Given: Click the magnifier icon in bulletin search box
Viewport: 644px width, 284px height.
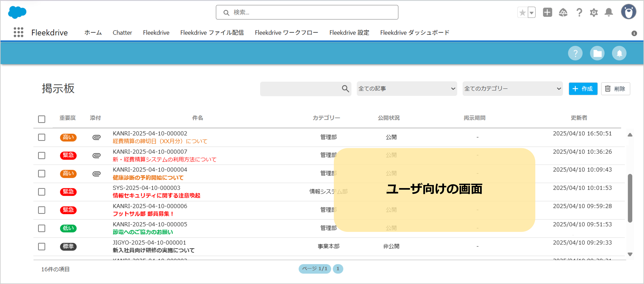Looking at the screenshot, I should click(x=345, y=88).
